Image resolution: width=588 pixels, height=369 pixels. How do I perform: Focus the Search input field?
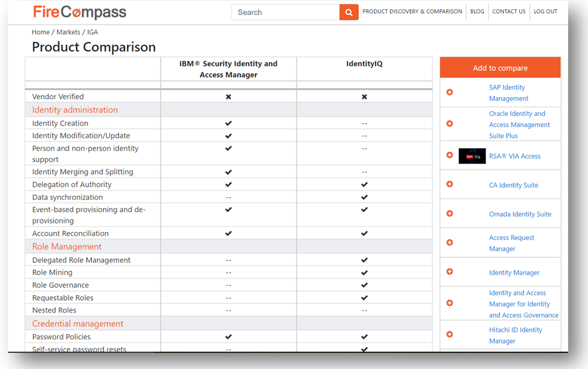286,12
